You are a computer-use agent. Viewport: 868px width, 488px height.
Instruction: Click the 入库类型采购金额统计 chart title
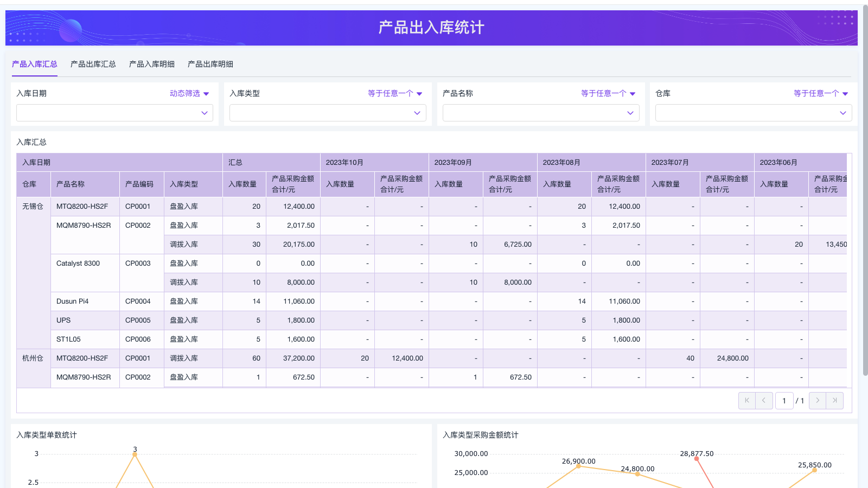(x=481, y=435)
